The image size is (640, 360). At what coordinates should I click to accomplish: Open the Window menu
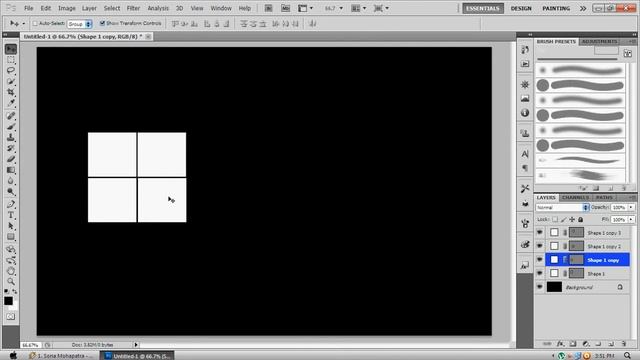[221, 8]
